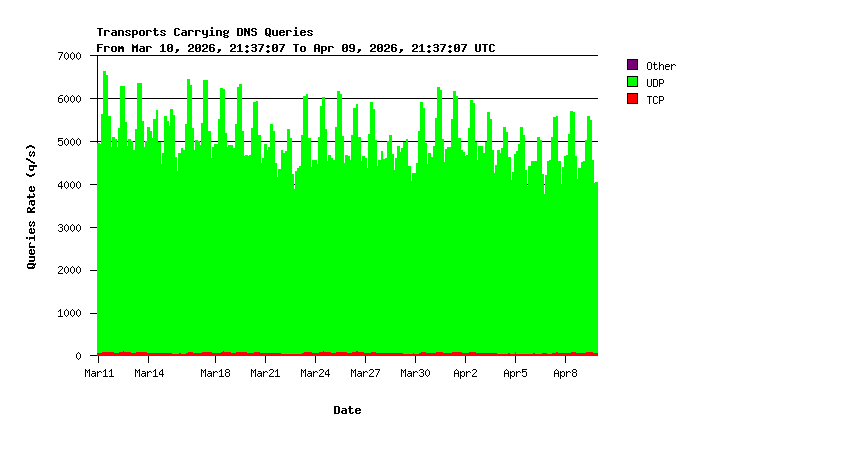Click the 2000 y-axis value
This screenshot has width=850, height=450.
pos(69,270)
